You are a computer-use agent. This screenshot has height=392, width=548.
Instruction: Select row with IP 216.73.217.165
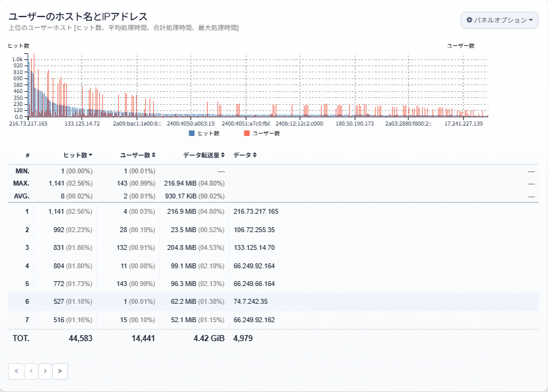pyautogui.click(x=273, y=211)
